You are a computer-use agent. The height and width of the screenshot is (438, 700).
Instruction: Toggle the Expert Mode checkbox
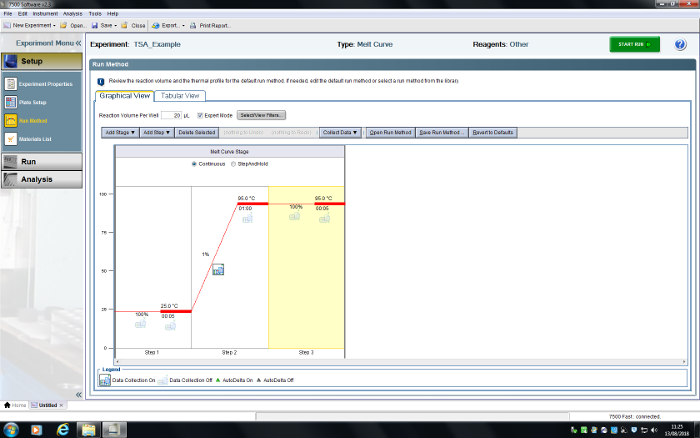(200, 116)
